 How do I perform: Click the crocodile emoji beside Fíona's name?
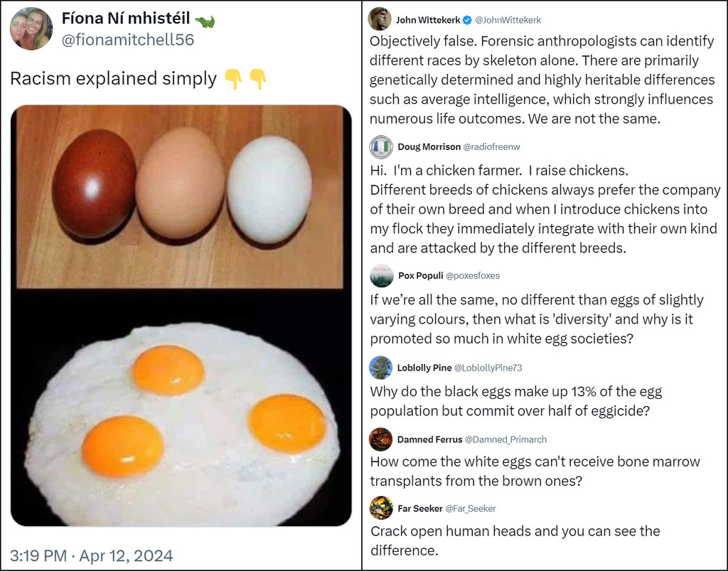pos(205,21)
